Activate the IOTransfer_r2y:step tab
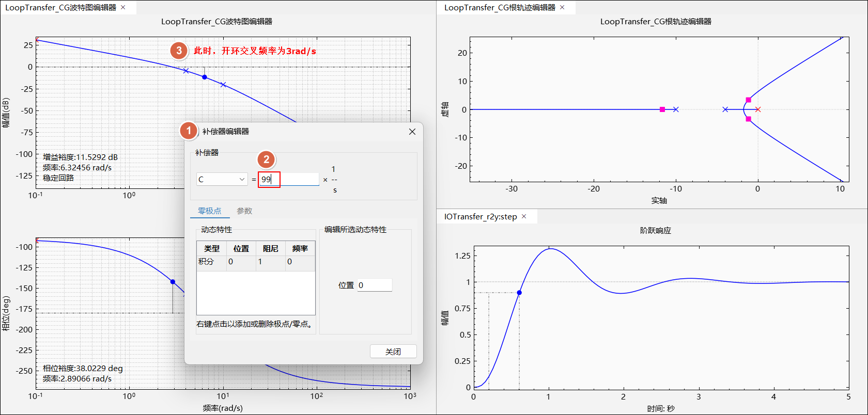 tap(481, 216)
